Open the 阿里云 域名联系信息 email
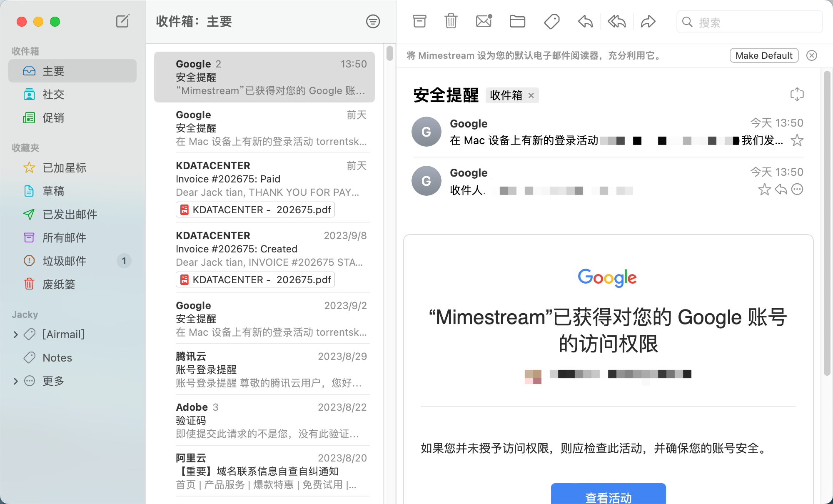The width and height of the screenshot is (833, 504). click(x=264, y=471)
